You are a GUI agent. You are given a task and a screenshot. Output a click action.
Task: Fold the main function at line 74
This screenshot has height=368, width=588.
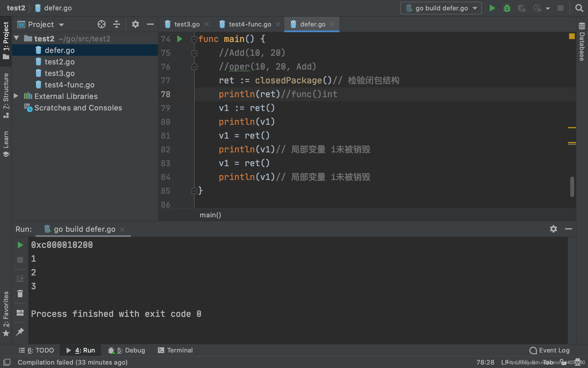(x=194, y=39)
